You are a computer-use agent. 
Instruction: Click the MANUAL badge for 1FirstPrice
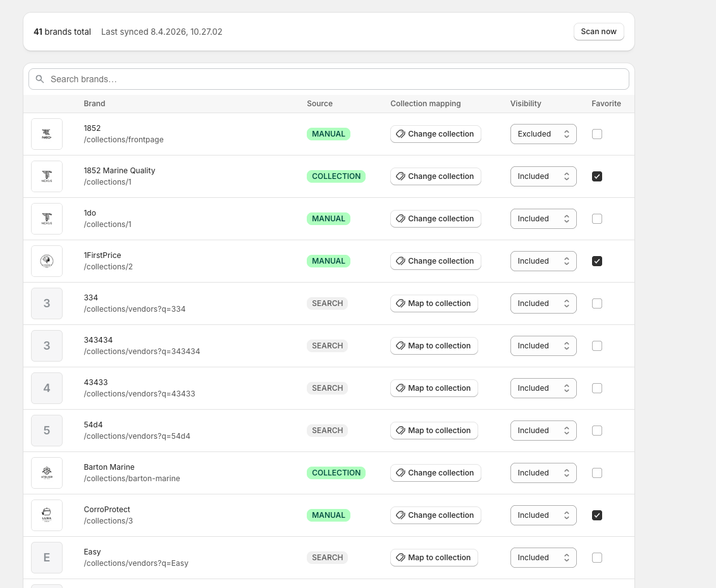328,261
